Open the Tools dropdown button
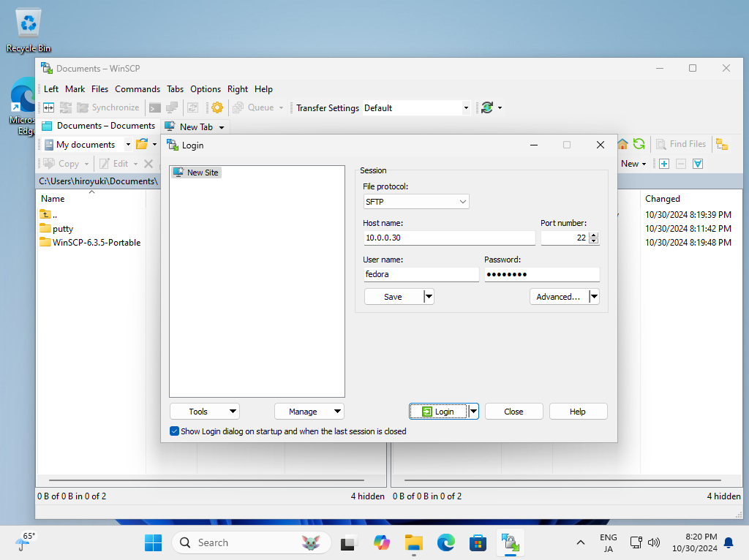Viewport: 749px width, 560px height. click(204, 412)
